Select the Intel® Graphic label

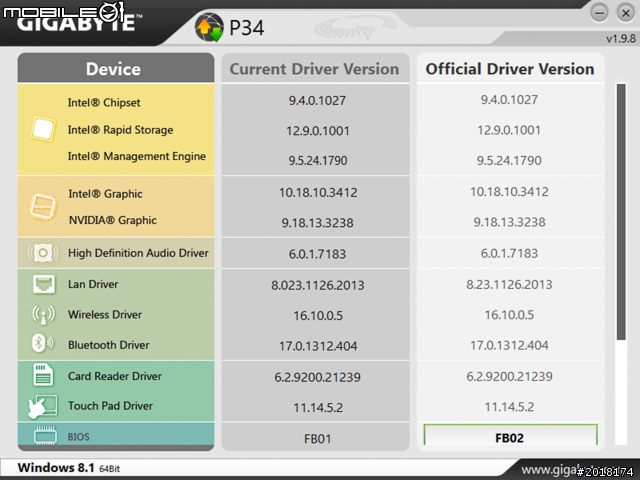105,193
